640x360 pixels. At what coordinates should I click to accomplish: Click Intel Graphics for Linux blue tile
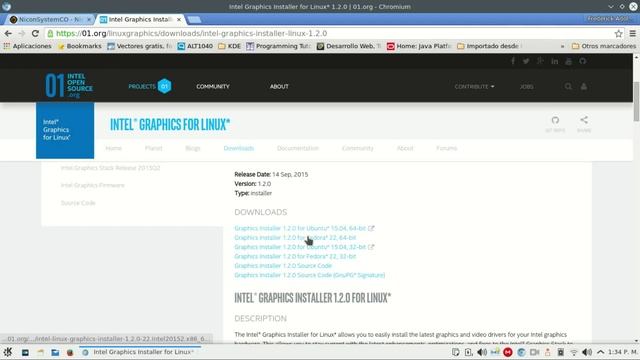65,130
